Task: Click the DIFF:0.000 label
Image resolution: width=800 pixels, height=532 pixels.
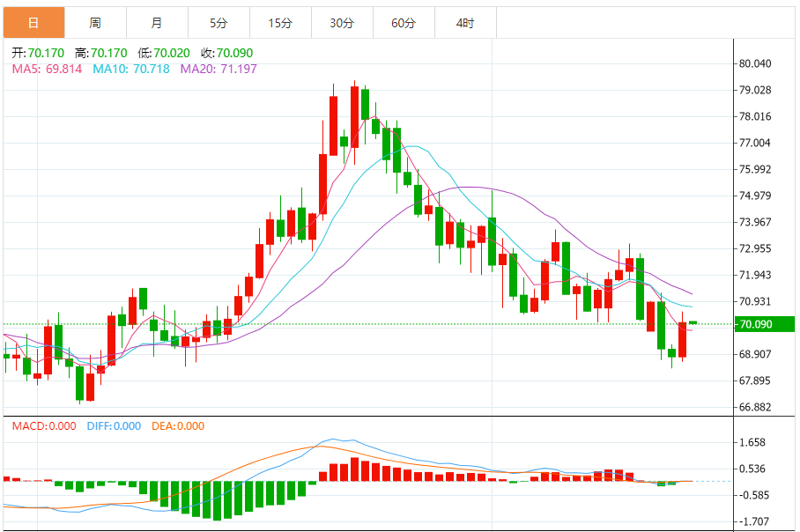Action: [114, 426]
